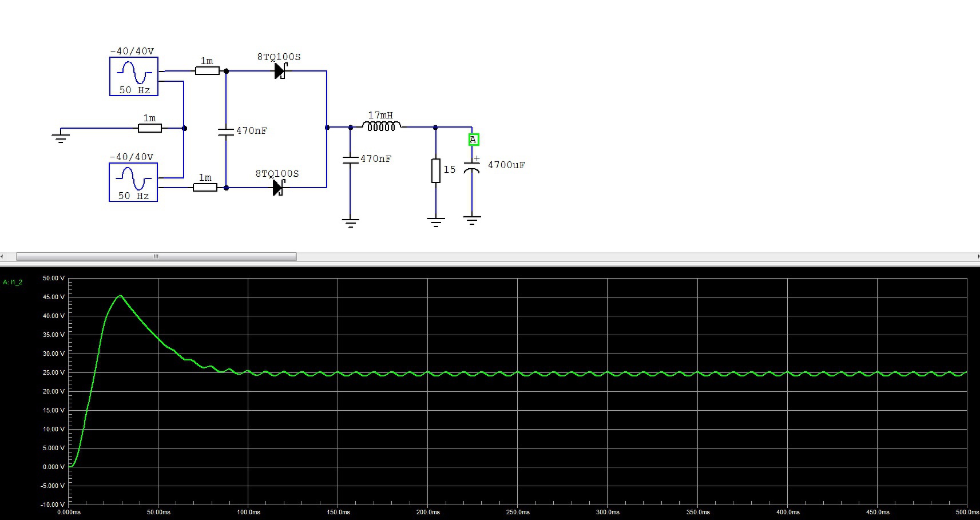This screenshot has width=980, height=520.
Task: Click the 0.000ms time axis label
Action: (x=69, y=512)
